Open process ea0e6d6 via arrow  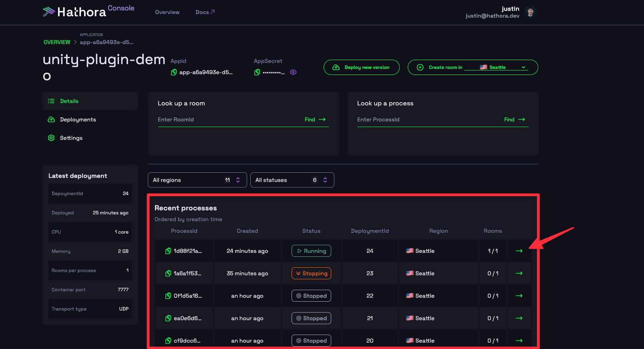(519, 318)
